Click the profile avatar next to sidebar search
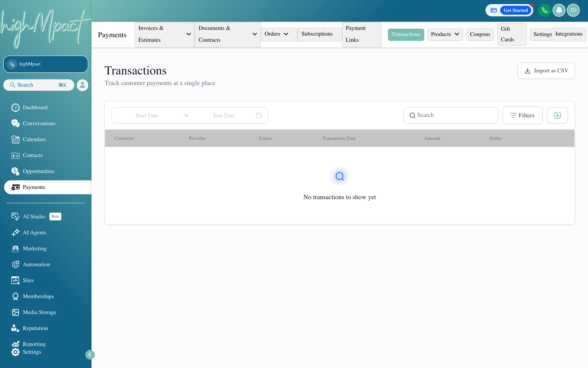Image resolution: width=588 pixels, height=368 pixels. (82, 85)
